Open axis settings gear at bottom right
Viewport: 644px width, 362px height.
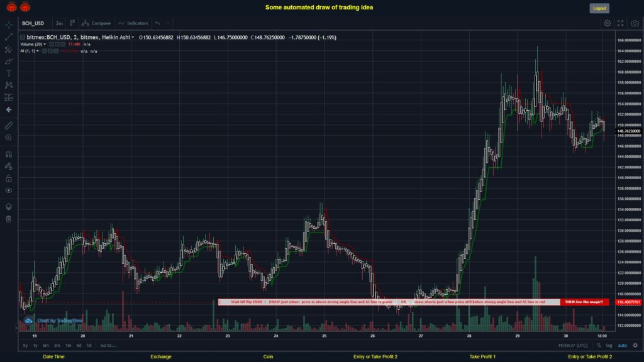pos(635,346)
